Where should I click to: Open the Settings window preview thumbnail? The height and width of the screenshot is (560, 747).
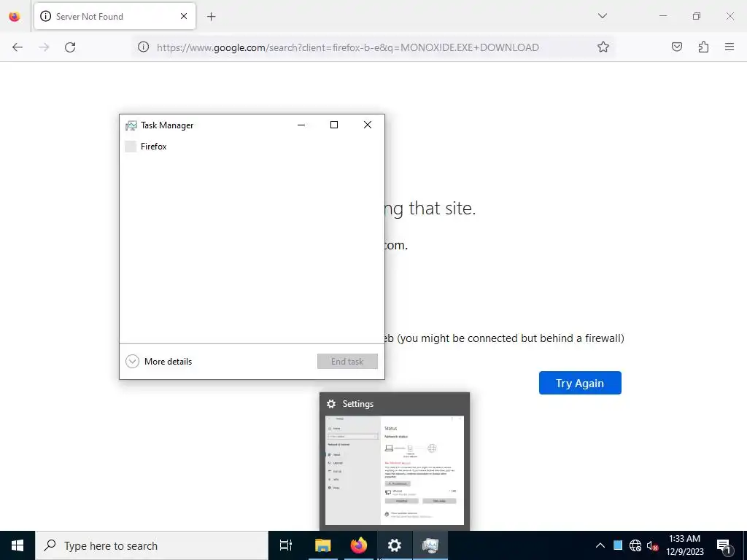point(395,470)
